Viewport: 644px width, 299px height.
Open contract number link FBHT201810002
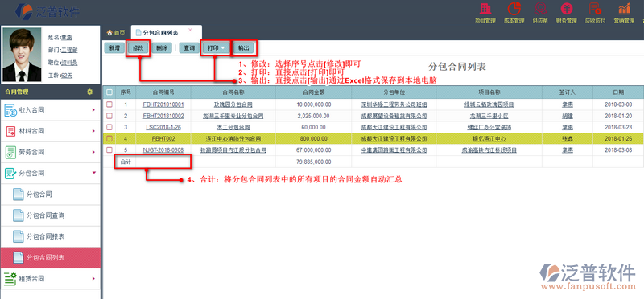163,116
